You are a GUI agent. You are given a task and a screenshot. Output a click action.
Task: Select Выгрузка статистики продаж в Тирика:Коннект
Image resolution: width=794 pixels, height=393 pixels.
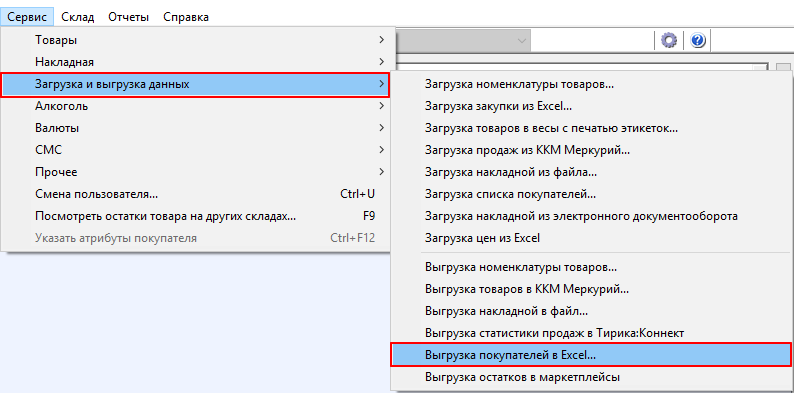click(591, 333)
